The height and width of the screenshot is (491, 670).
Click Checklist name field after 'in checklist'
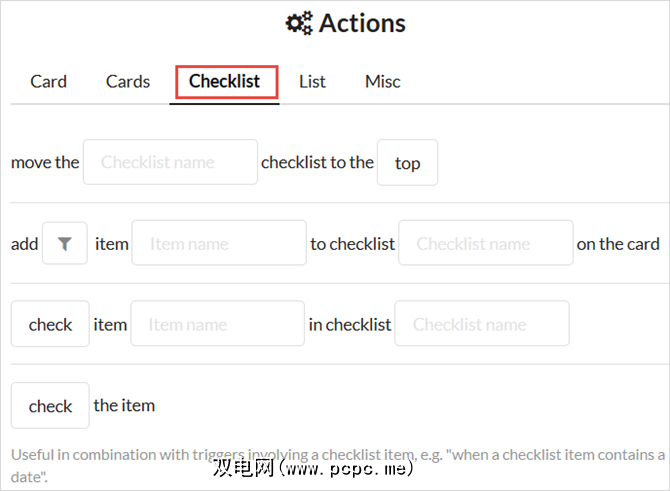point(482,324)
